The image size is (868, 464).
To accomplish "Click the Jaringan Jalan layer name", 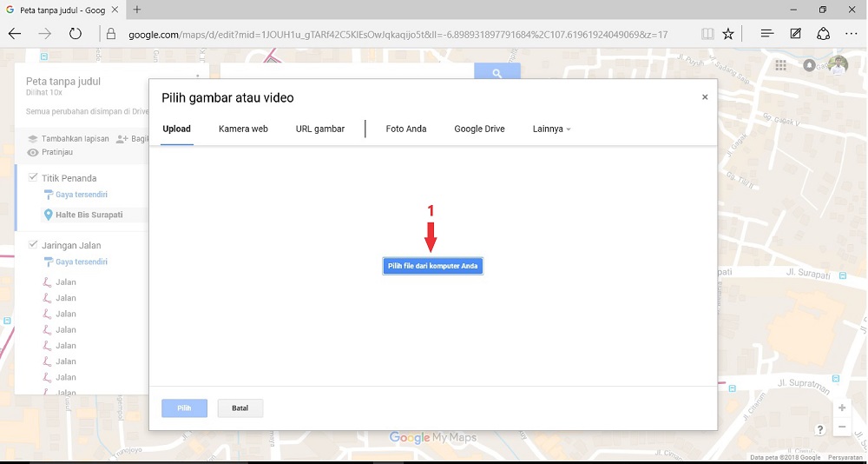I will 71,245.
